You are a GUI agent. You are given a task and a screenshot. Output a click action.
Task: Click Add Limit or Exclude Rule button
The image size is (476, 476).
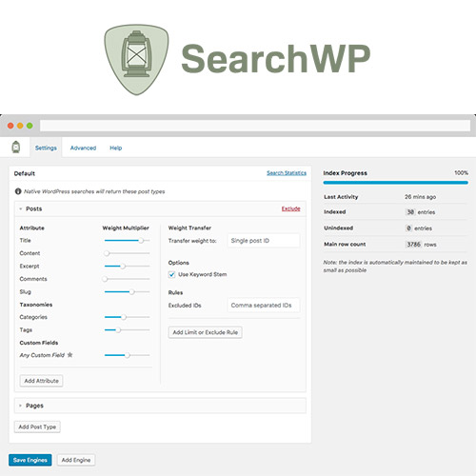(206, 332)
